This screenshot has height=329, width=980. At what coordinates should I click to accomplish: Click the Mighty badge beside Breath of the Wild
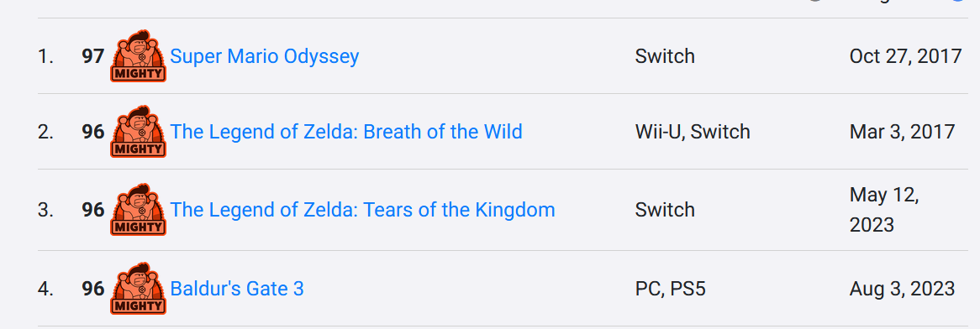138,131
